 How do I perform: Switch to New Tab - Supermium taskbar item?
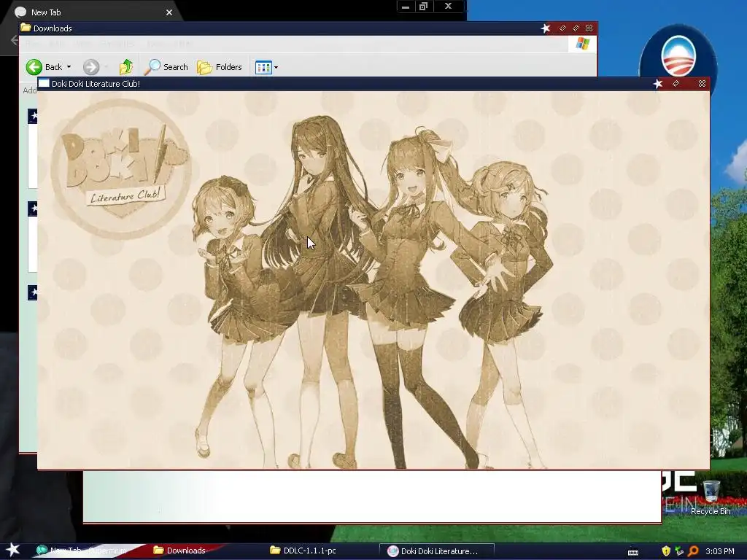click(88, 551)
